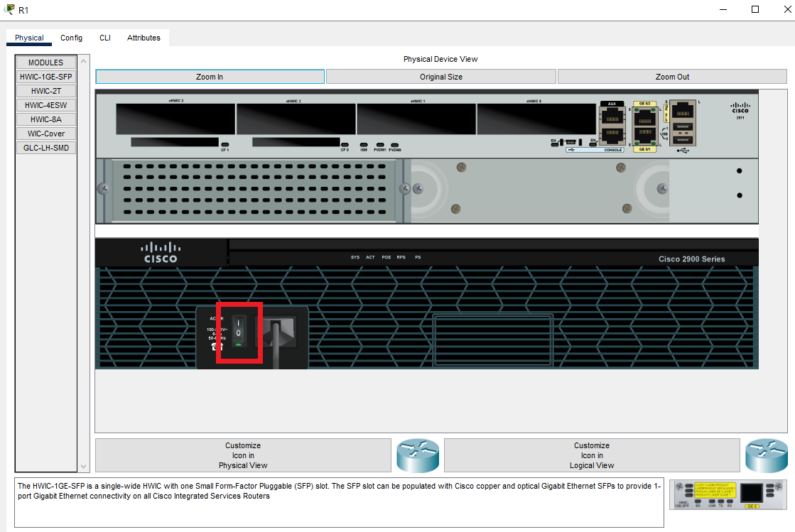Open the Attributes tab
Screen dimensions: 795x532
(x=144, y=38)
